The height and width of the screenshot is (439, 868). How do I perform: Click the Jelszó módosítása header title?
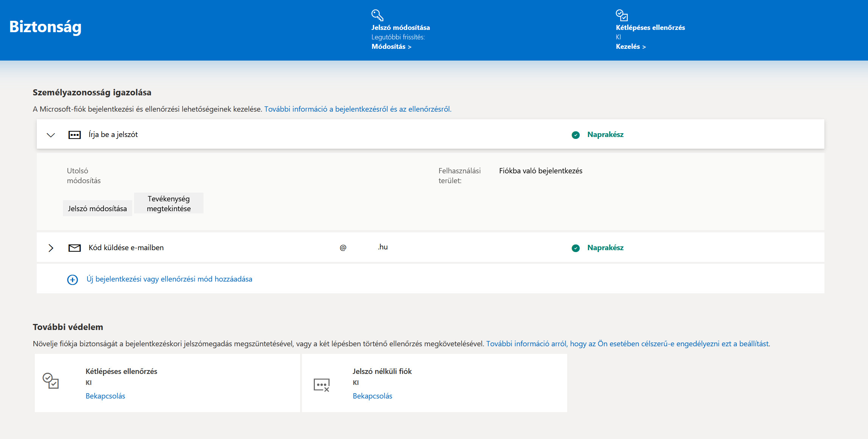point(400,28)
